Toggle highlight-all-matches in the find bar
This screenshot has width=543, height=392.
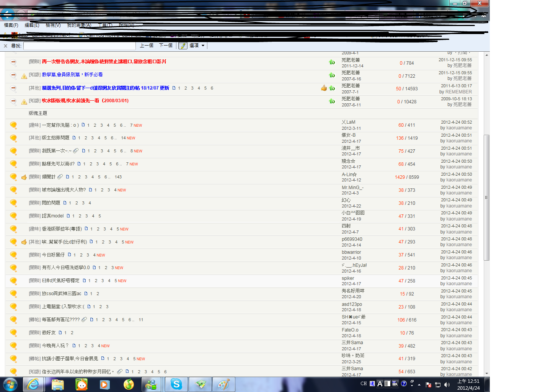tap(183, 46)
